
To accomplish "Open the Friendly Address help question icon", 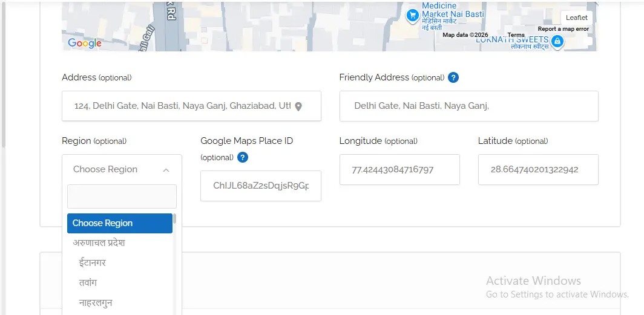I will (453, 77).
